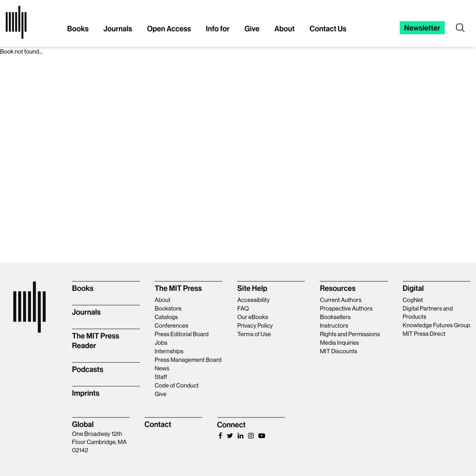Open the Facebook social icon
Screen dimensions: 476x476
point(220,436)
